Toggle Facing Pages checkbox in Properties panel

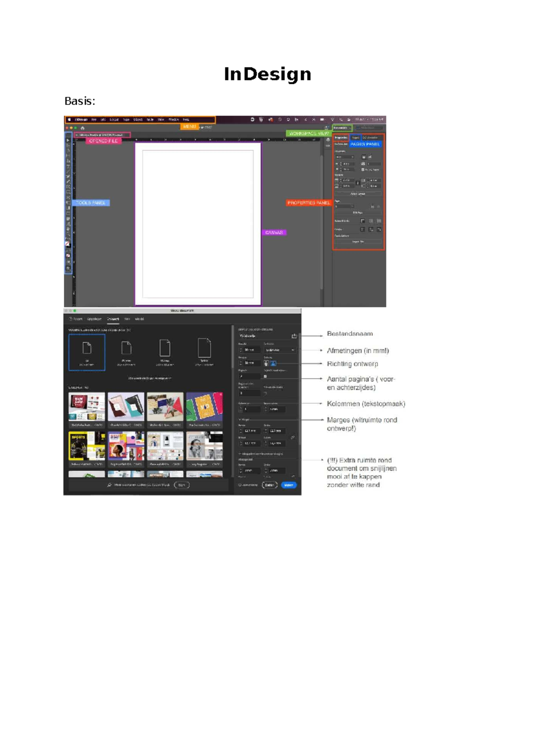pyautogui.click(x=362, y=170)
